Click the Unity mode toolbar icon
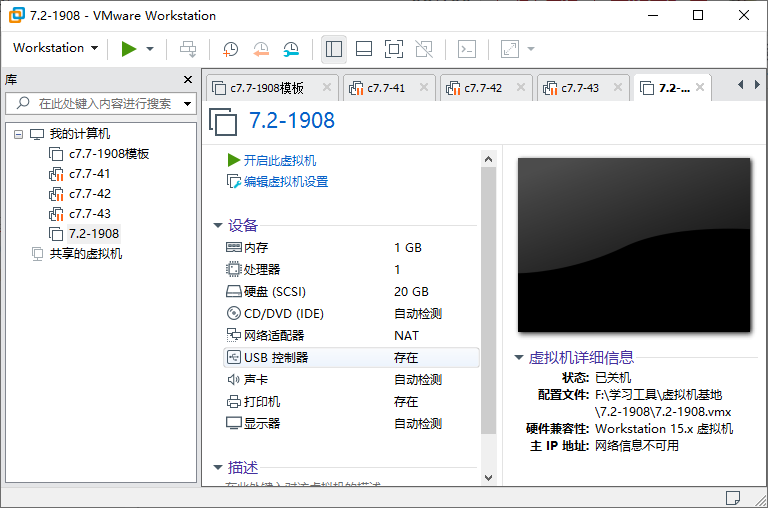Screen dimensions: 768x508 (424, 48)
